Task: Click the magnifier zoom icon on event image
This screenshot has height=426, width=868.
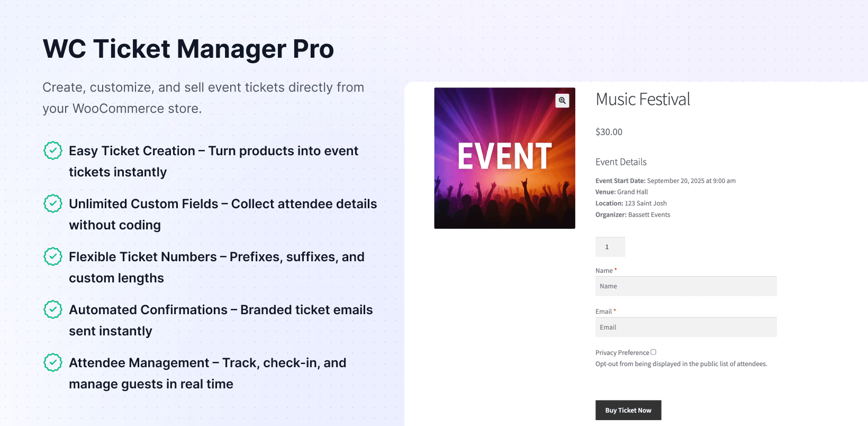Action: coord(562,100)
